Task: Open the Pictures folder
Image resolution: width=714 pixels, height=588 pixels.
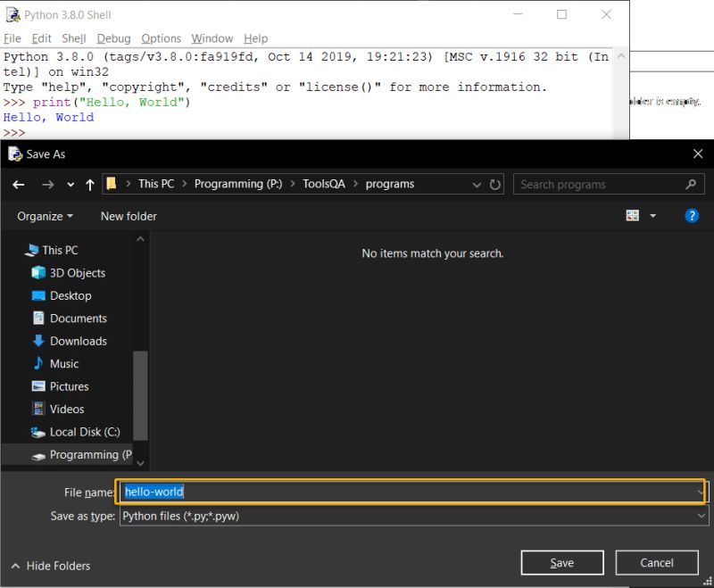Action: [x=75, y=386]
